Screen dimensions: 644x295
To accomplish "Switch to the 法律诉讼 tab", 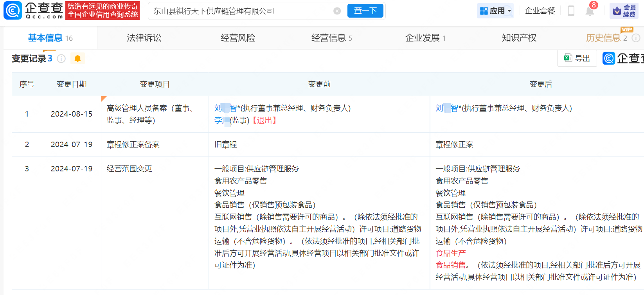I will coord(144,38).
